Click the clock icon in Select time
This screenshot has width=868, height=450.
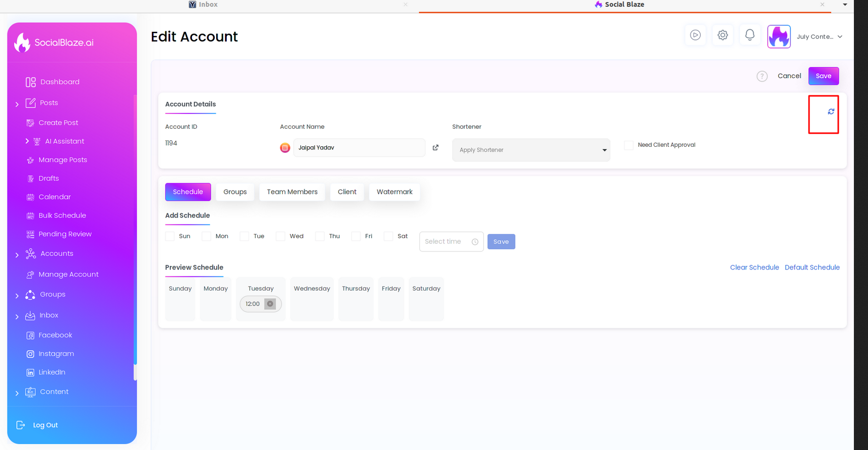pyautogui.click(x=475, y=242)
